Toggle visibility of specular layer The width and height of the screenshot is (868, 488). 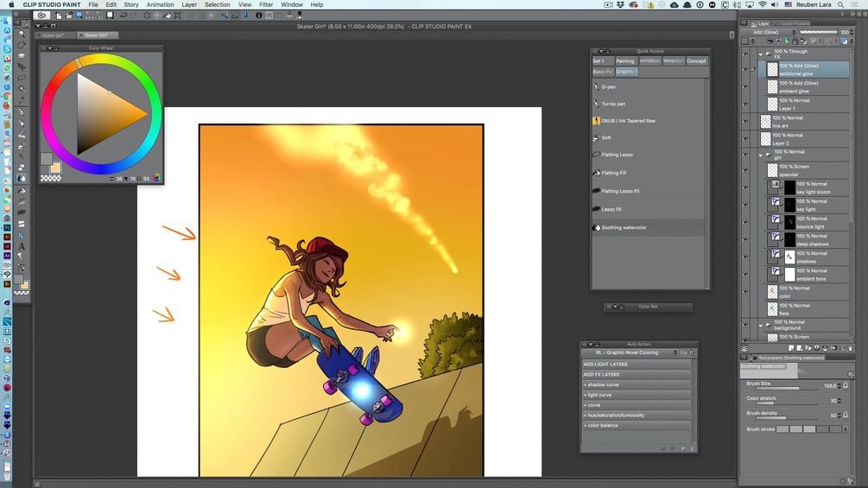(745, 170)
